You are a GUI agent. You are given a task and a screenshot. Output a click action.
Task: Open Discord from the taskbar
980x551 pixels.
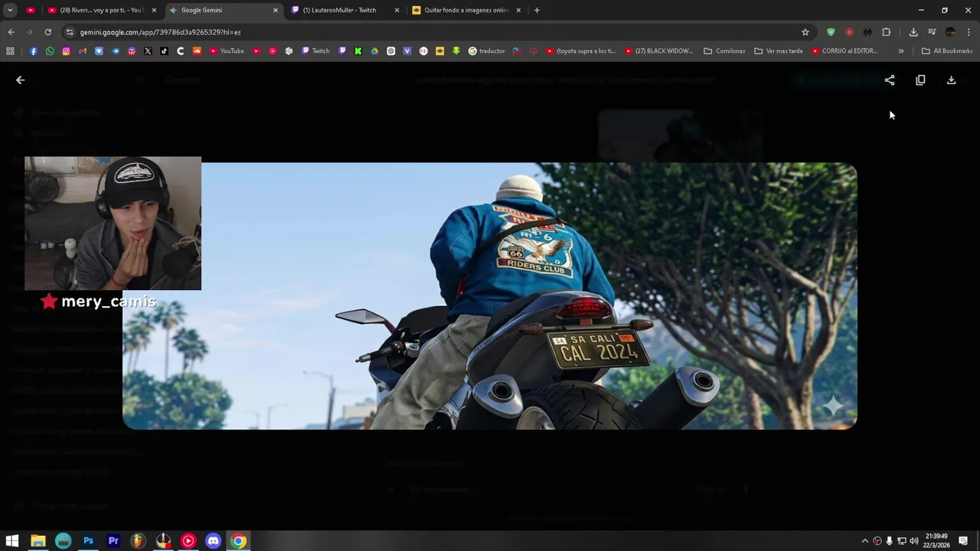[214, 541]
